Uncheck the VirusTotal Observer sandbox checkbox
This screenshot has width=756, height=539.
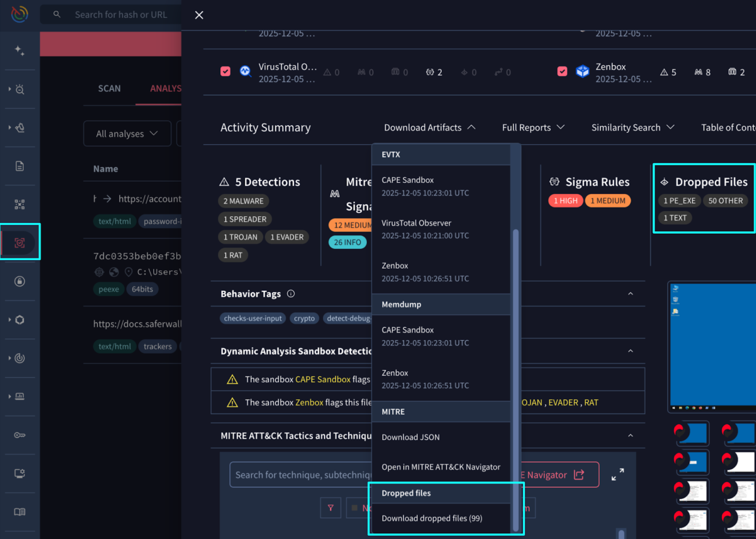coord(225,72)
